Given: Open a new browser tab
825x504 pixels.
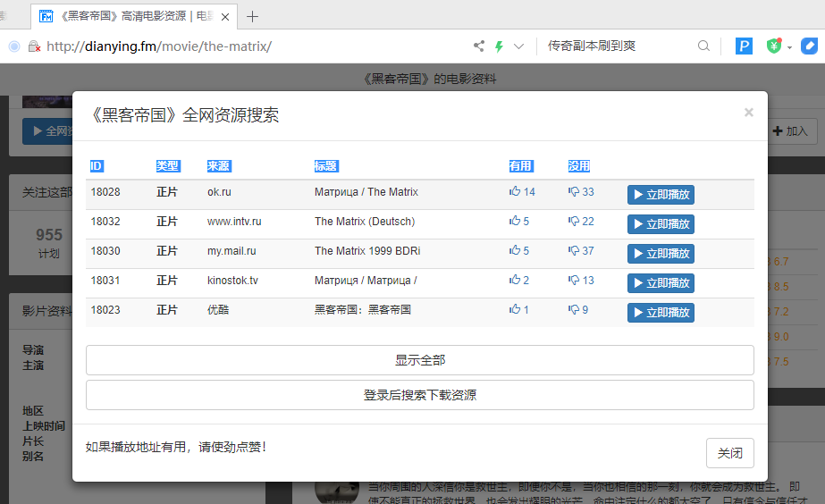Looking at the screenshot, I should [253, 17].
